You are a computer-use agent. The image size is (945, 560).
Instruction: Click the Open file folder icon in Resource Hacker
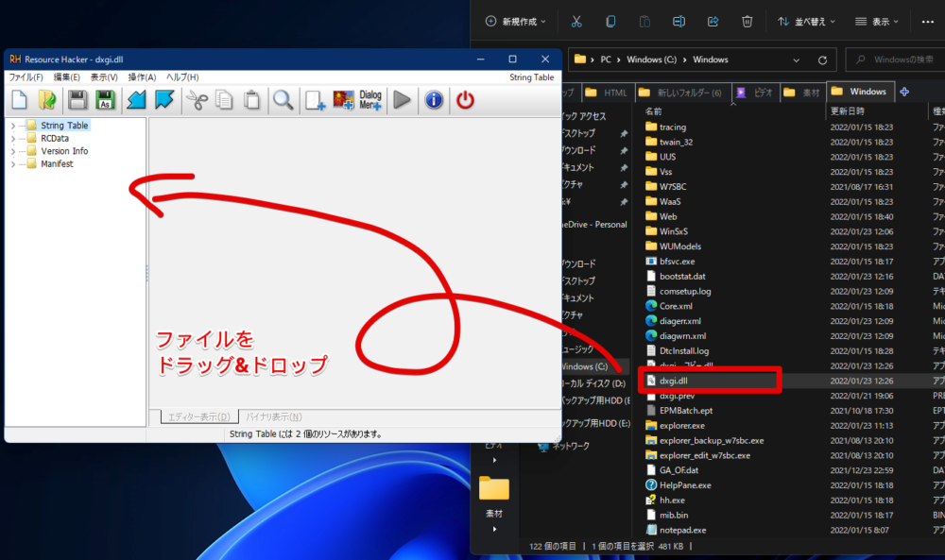[47, 100]
